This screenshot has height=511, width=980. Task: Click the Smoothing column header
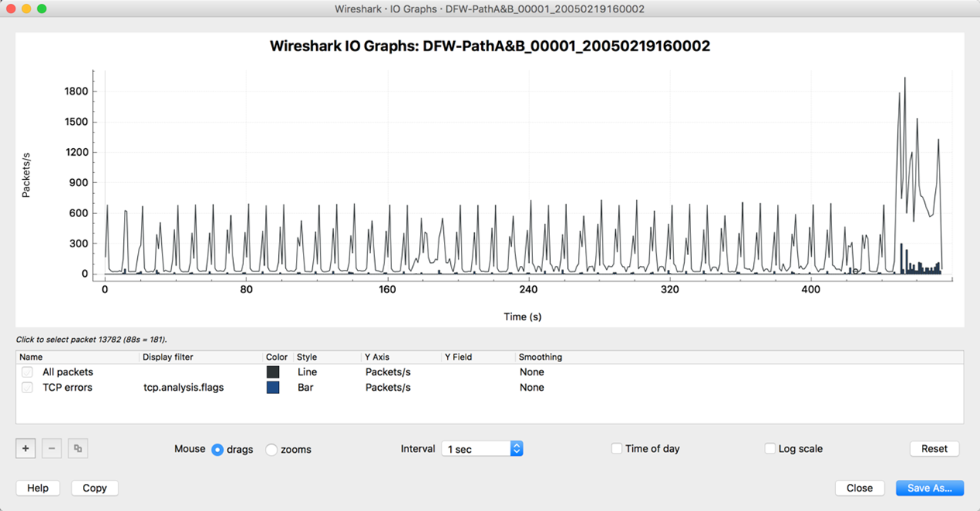click(541, 357)
